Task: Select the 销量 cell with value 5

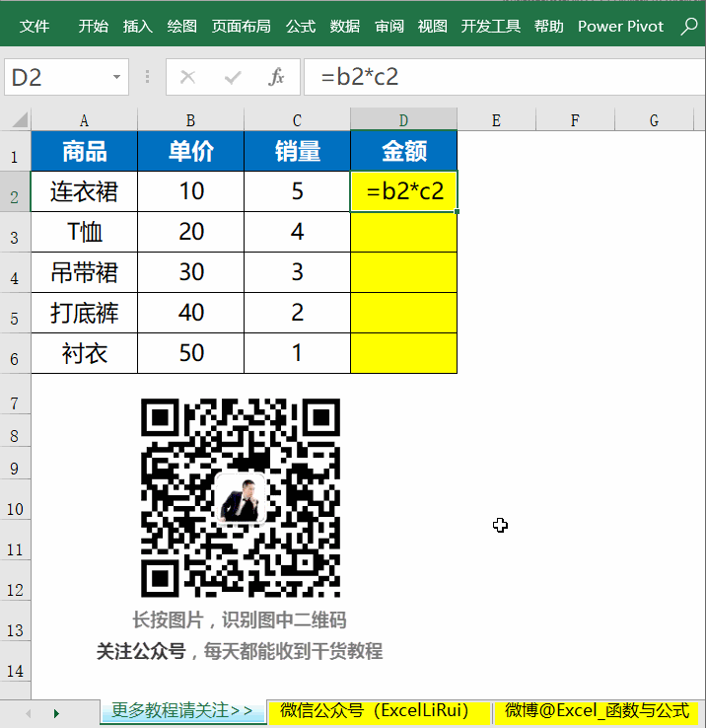Action: tap(297, 191)
